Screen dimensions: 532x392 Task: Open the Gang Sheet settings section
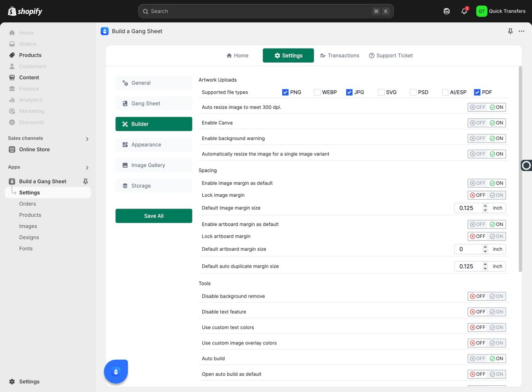coord(154,104)
